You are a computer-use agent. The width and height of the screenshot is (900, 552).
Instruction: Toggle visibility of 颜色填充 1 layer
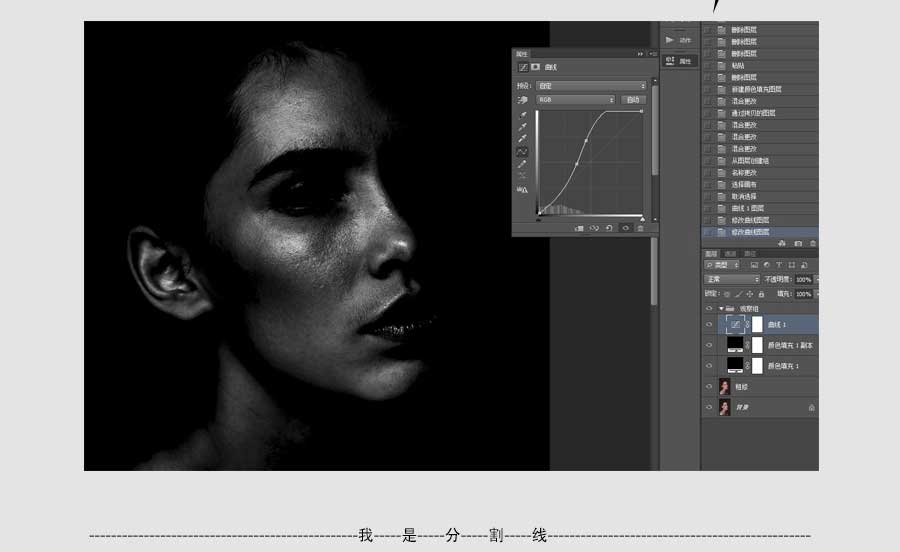pos(710,366)
